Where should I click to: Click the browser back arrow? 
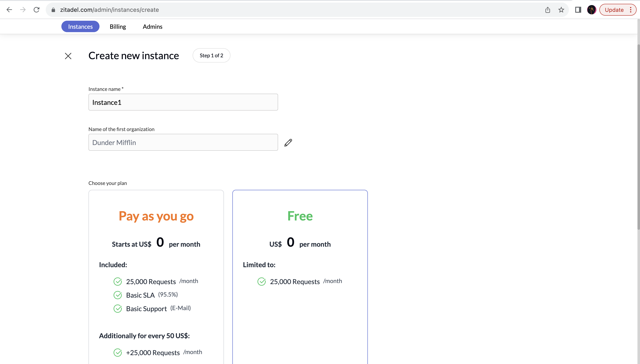click(x=9, y=10)
